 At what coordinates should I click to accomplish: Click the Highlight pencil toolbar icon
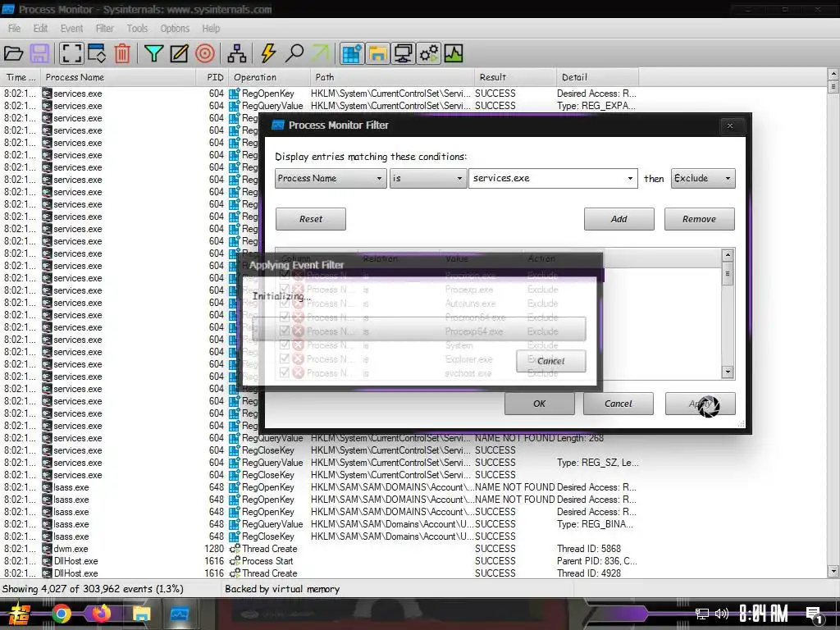179,53
